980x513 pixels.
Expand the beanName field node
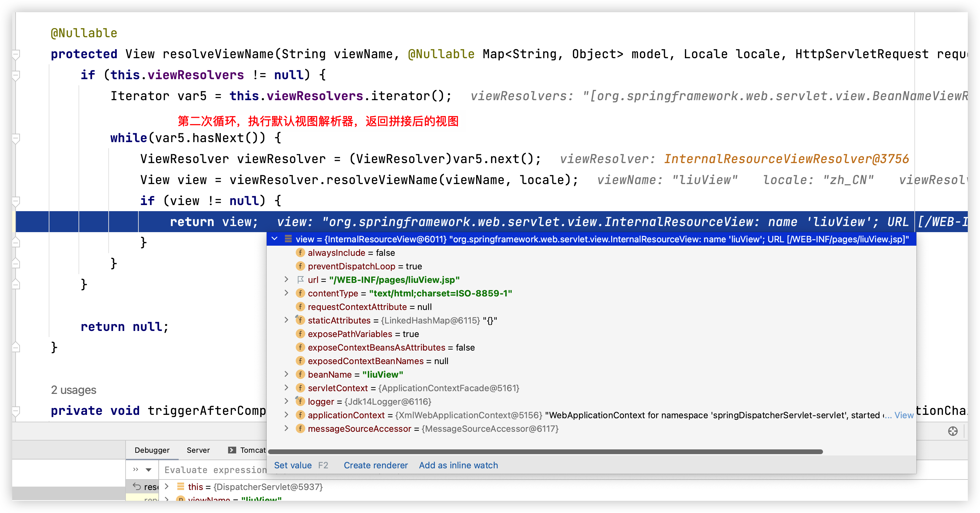pyautogui.click(x=286, y=374)
